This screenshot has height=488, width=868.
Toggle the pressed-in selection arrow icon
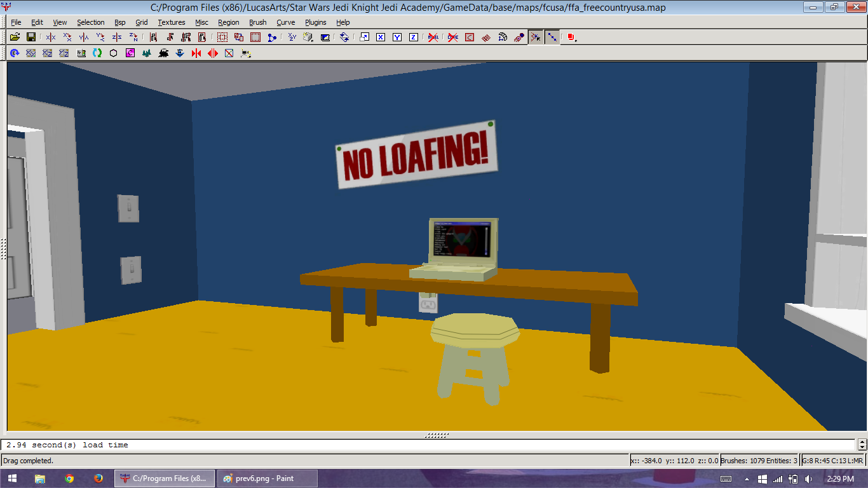coord(536,37)
